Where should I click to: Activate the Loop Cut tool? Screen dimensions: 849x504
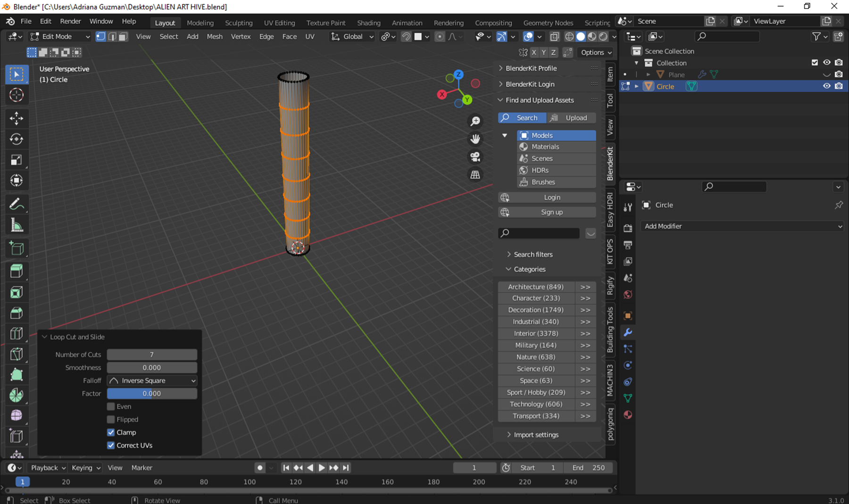click(17, 333)
